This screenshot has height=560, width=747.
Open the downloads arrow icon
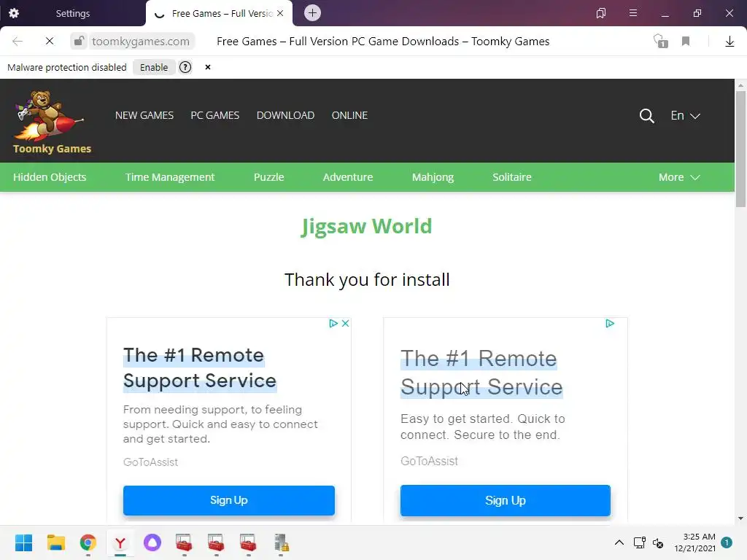pos(729,42)
